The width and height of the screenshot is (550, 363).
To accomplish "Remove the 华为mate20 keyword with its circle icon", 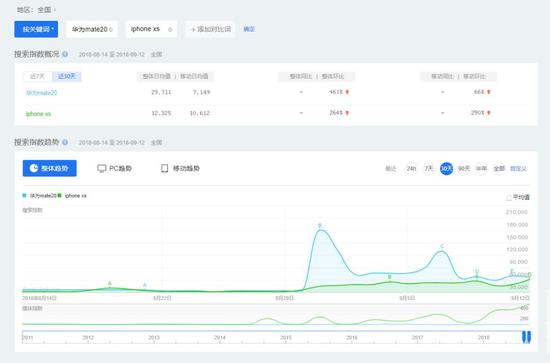I will tap(111, 30).
